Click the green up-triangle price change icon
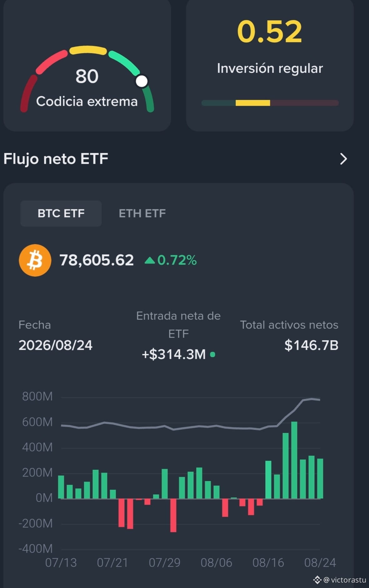 click(x=150, y=260)
